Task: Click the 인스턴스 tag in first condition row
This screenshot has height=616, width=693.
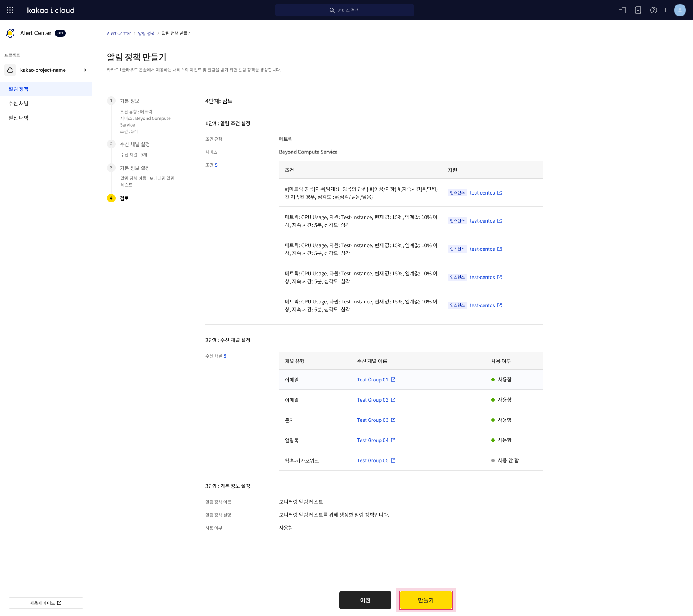Action: click(x=457, y=193)
